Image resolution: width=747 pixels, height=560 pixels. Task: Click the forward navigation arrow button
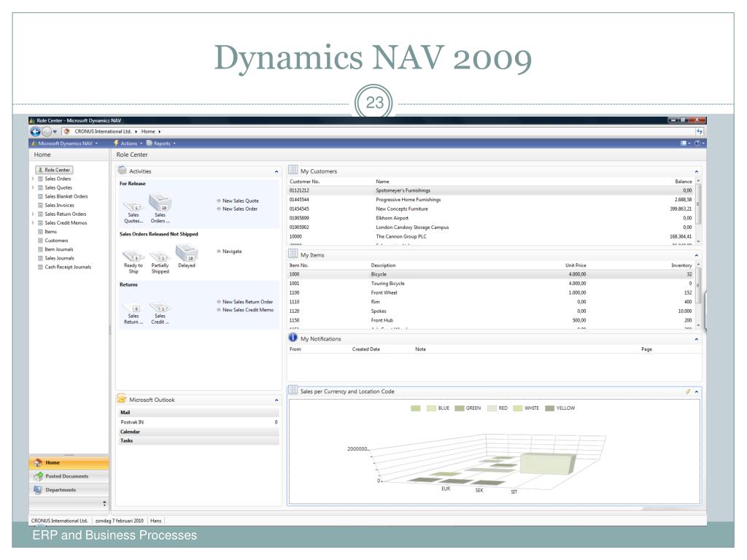point(46,131)
